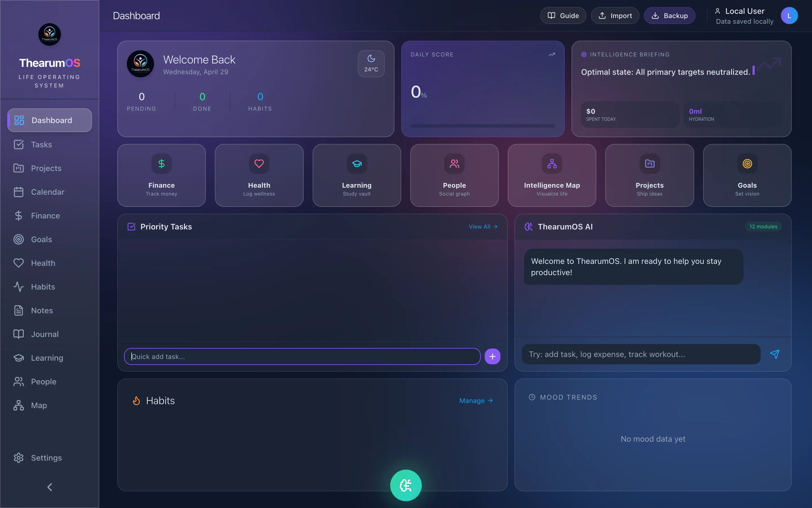Click the ThearumOS AI brain header icon
The height and width of the screenshot is (508, 812).
[528, 227]
